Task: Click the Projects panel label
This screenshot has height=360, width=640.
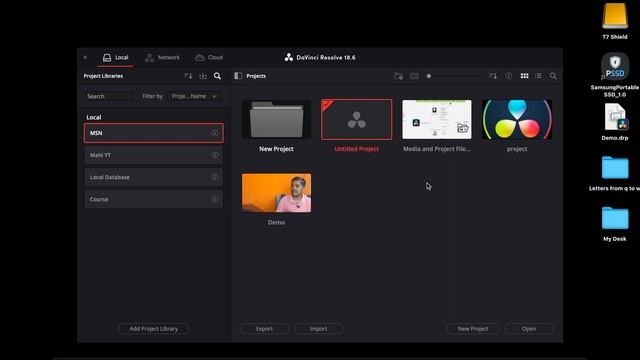Action: (x=256, y=76)
